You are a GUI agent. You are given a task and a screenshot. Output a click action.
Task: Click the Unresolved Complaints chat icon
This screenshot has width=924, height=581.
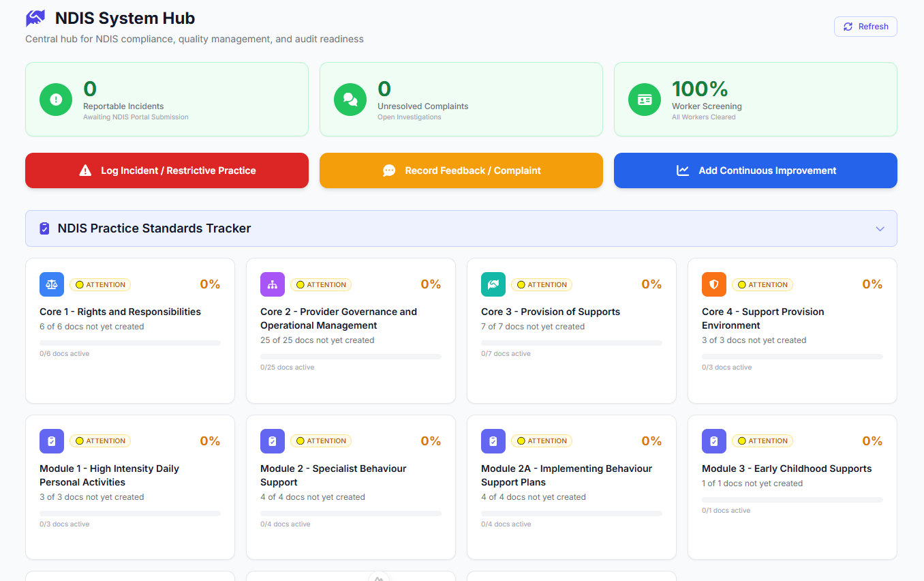(350, 99)
